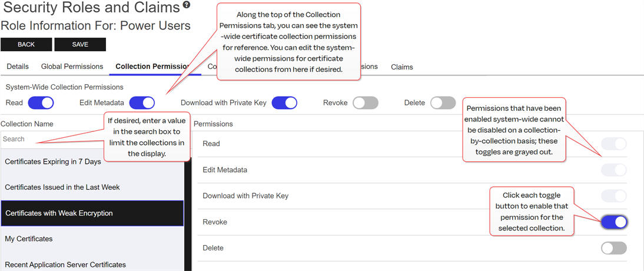Click the help icon beside Security Roles and Claims
The image size is (644, 271).
click(x=187, y=5)
